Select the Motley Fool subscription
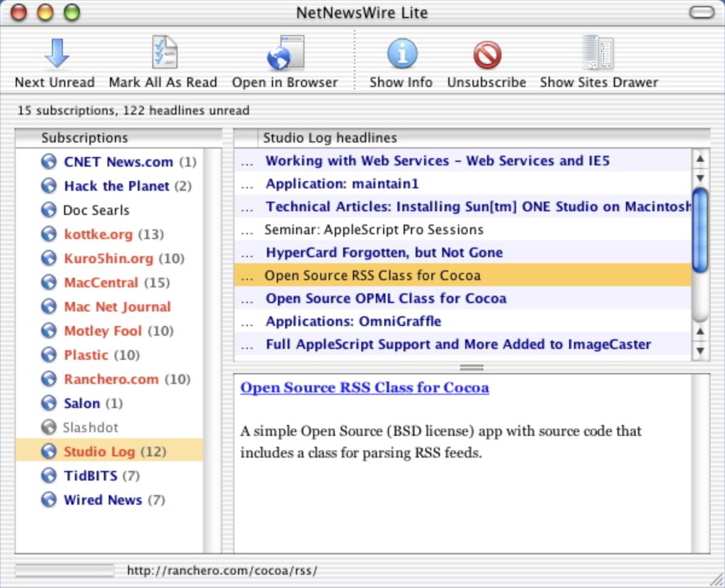The height and width of the screenshot is (588, 725). point(110,331)
